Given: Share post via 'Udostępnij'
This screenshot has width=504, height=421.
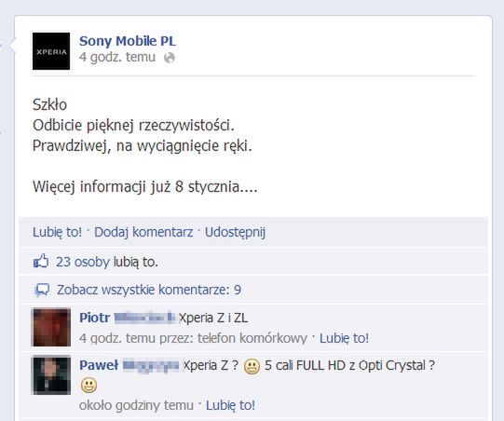Looking at the screenshot, I should click(x=235, y=232).
